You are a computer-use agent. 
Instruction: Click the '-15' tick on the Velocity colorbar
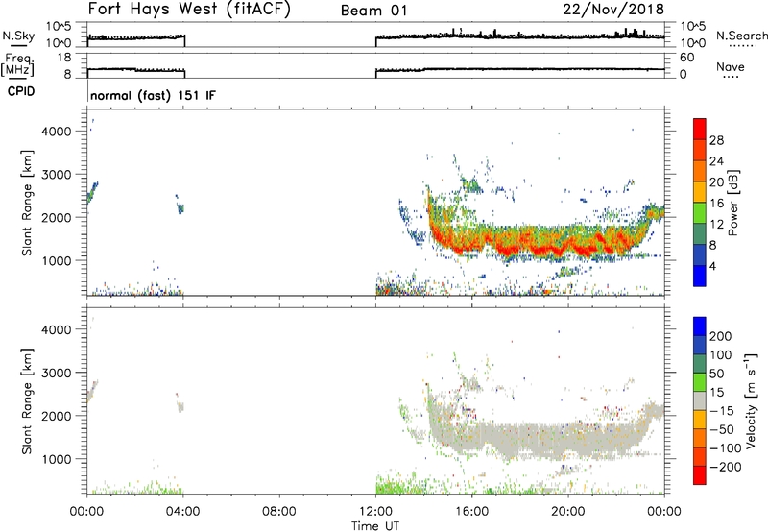722,411
